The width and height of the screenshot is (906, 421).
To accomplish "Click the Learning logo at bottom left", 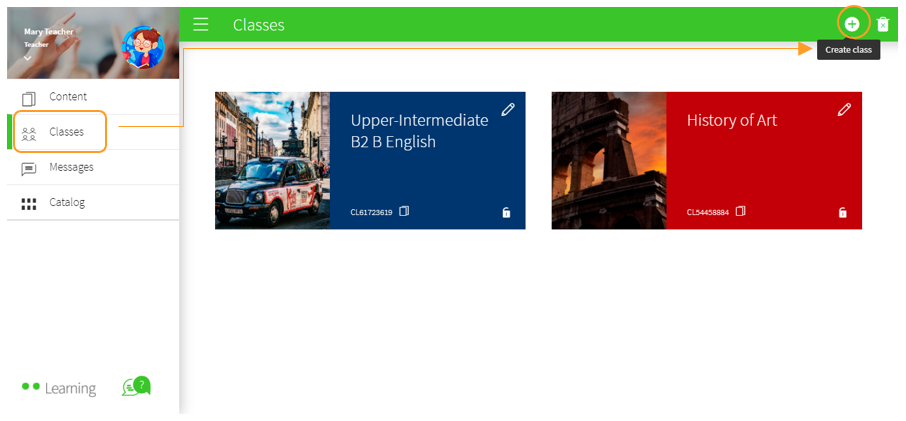I will click(59, 388).
